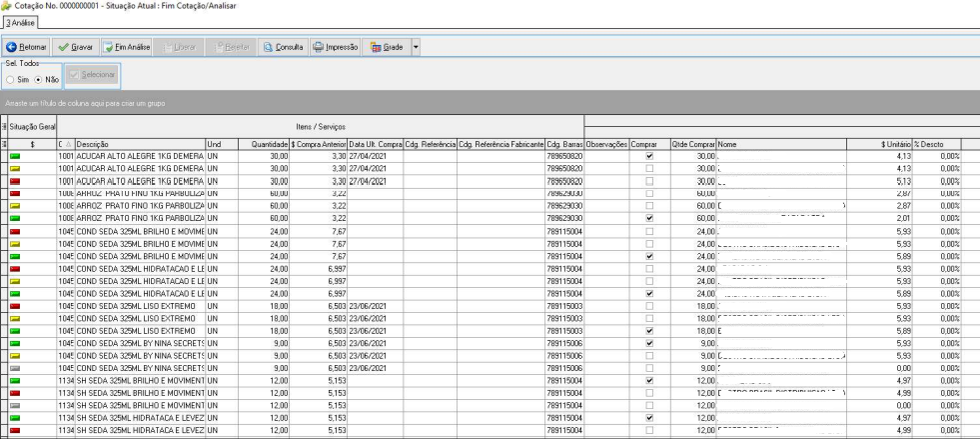Sort by the Und column header
Image resolution: width=980 pixels, height=439 pixels.
(x=222, y=144)
